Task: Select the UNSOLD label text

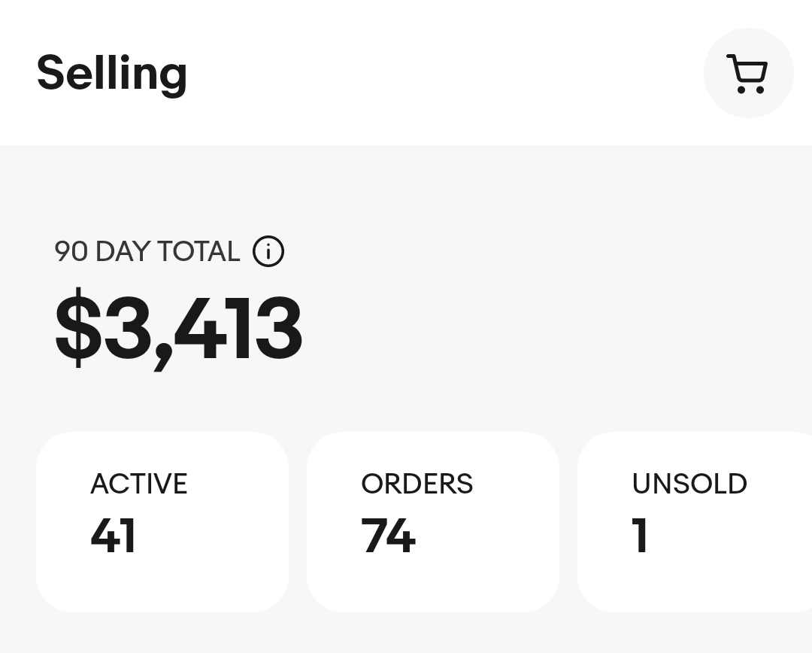Action: [x=689, y=484]
